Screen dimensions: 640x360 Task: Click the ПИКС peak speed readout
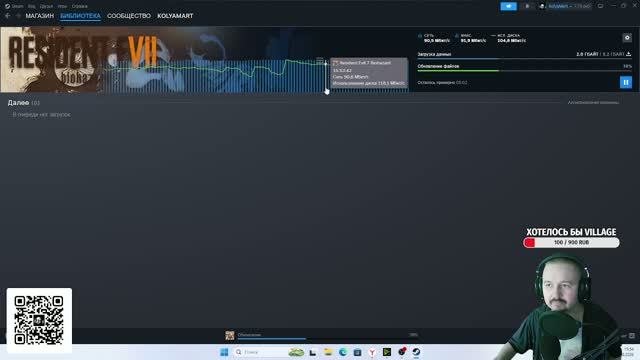tap(471, 38)
